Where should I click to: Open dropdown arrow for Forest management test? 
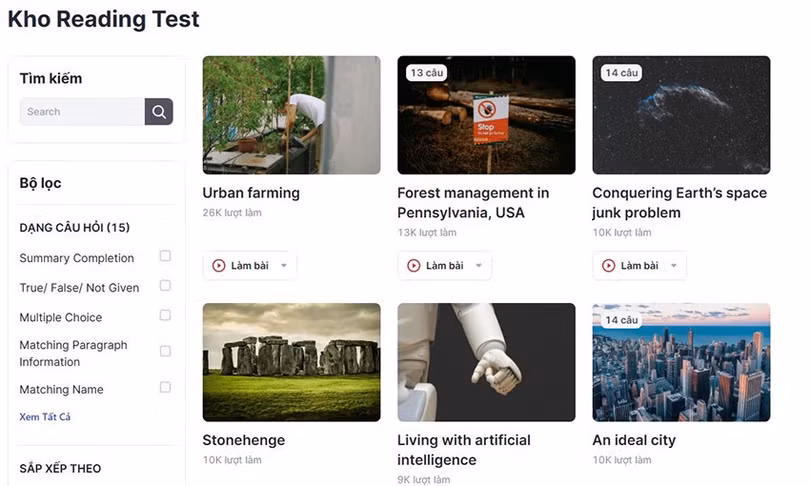click(x=479, y=265)
